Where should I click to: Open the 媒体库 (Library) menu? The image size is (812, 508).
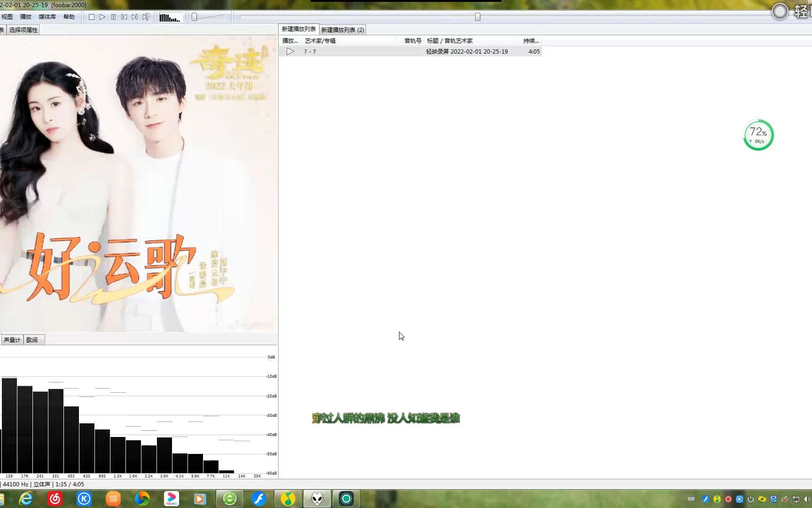(x=47, y=17)
